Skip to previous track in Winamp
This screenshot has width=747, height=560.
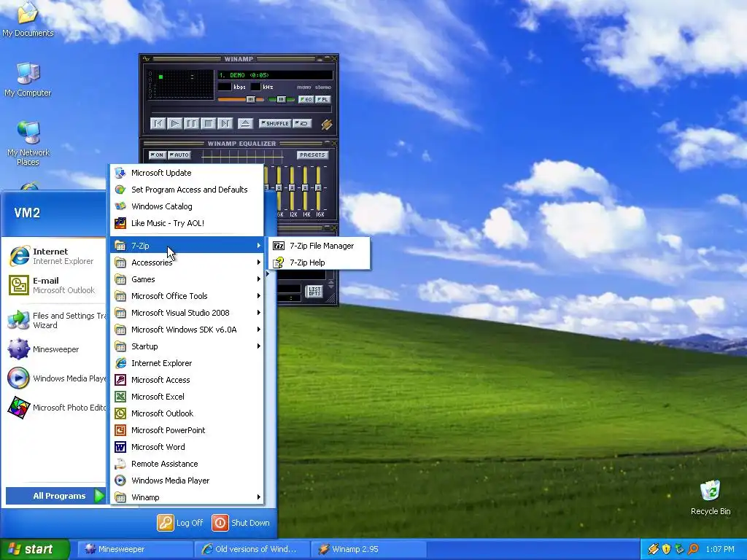pyautogui.click(x=158, y=123)
